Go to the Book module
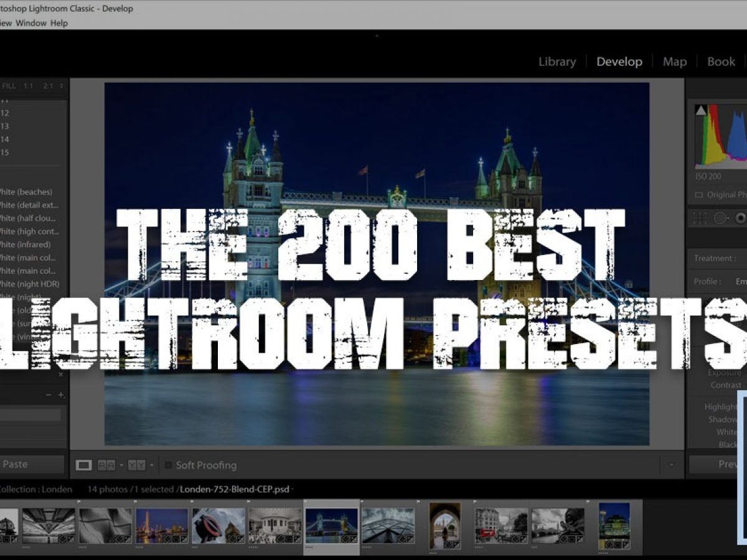 coord(721,62)
